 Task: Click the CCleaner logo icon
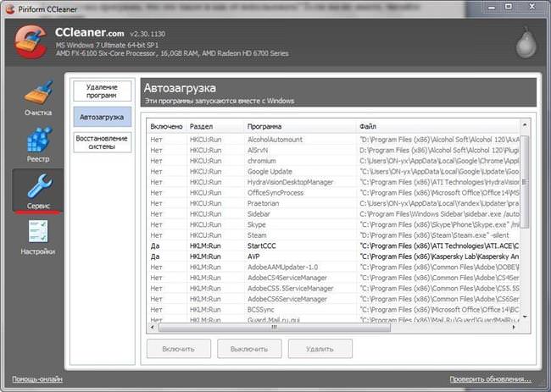pyautogui.click(x=31, y=41)
